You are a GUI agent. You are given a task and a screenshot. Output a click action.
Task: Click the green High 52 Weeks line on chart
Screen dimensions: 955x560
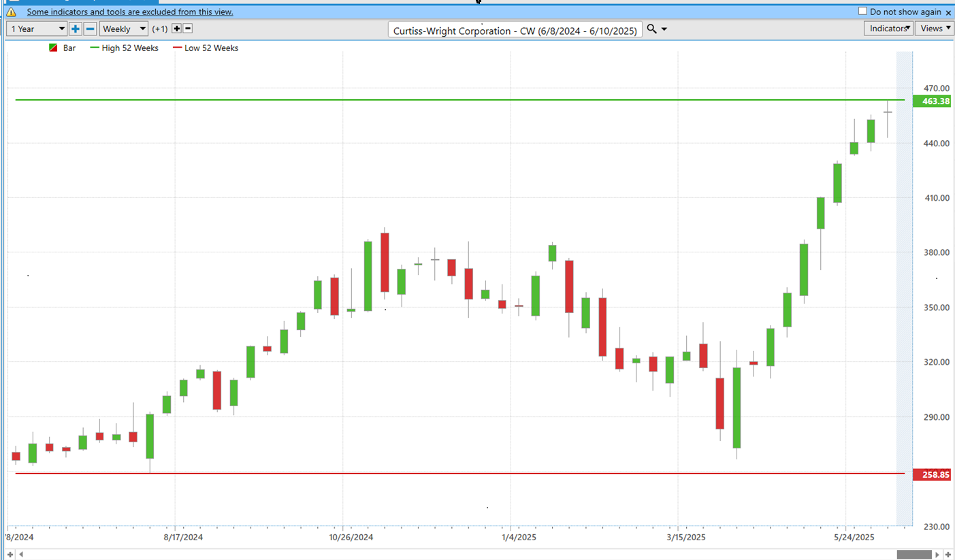pos(460,100)
